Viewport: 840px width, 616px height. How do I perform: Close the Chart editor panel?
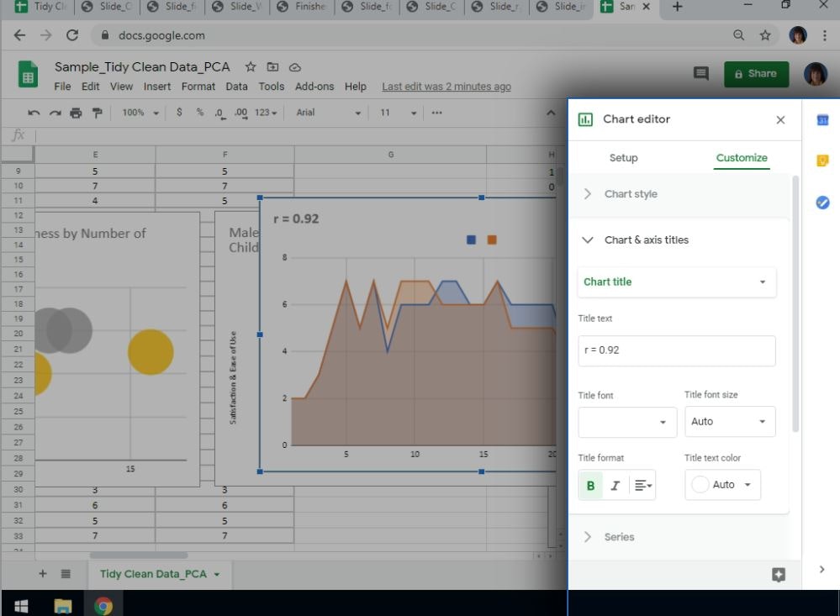780,120
